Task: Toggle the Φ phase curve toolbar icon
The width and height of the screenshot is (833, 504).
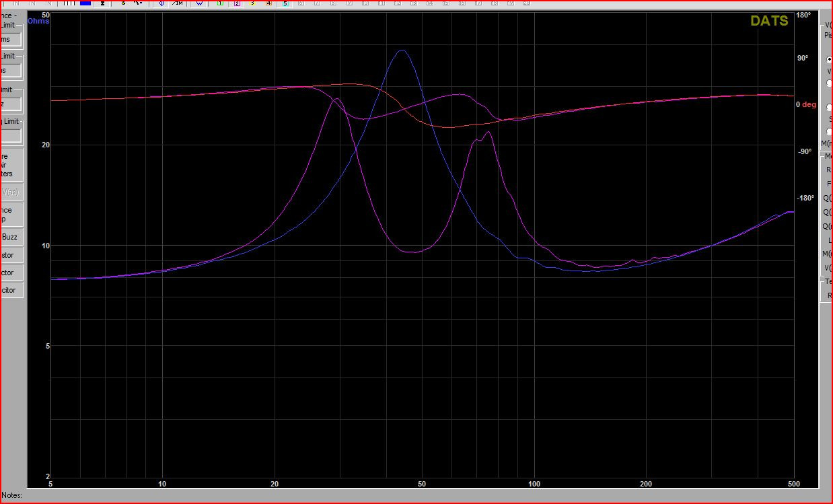Action: [161, 3]
